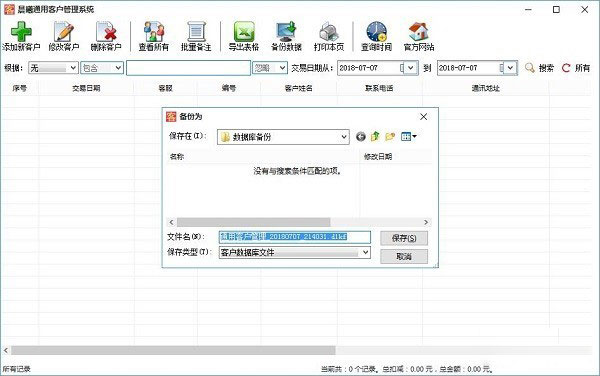Create a new folder in save dialog

[x=390, y=137]
